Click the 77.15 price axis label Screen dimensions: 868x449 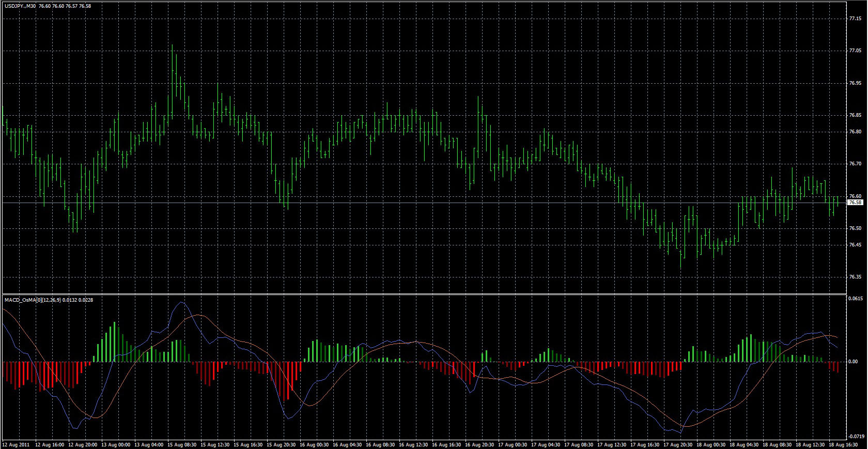point(855,19)
